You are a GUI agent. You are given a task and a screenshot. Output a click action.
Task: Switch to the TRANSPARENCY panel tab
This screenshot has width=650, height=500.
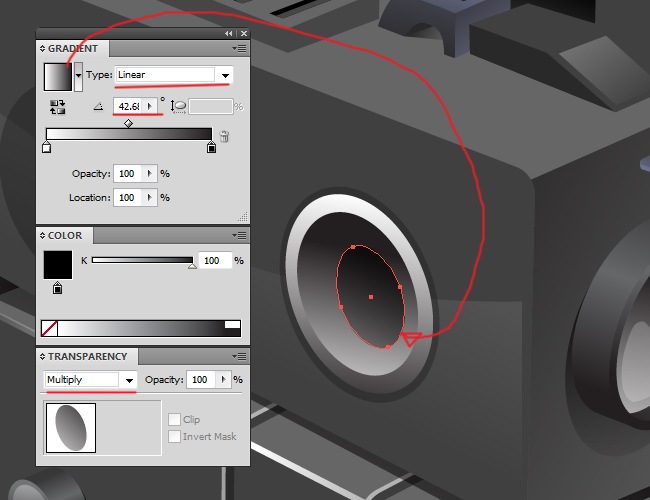coord(87,357)
